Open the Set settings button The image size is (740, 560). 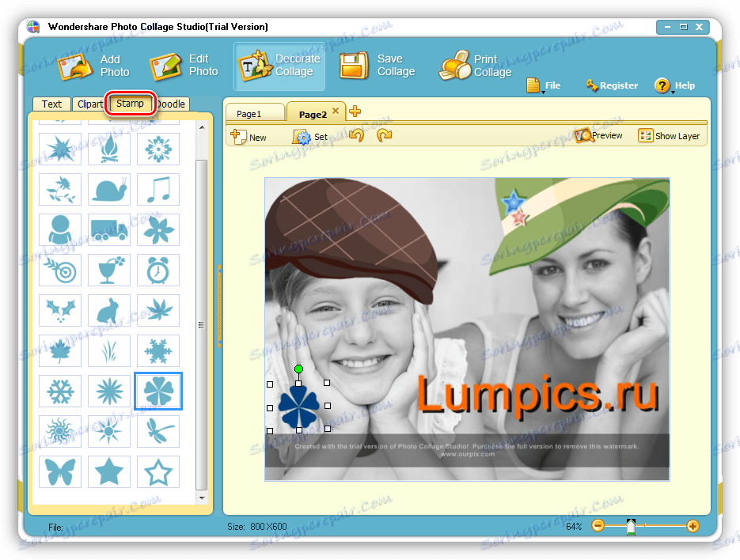tap(309, 137)
